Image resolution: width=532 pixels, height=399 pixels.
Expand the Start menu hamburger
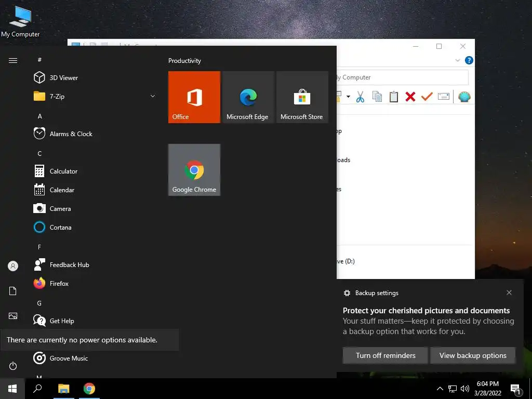coord(13,60)
